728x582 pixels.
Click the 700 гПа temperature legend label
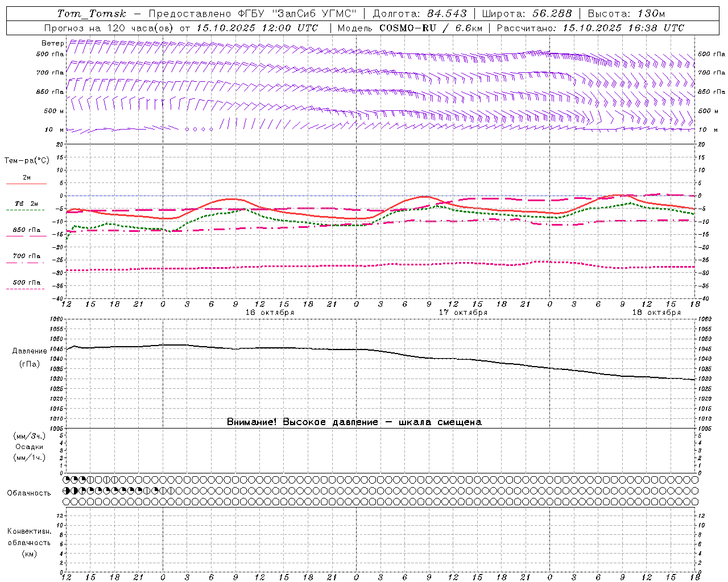pyautogui.click(x=26, y=256)
